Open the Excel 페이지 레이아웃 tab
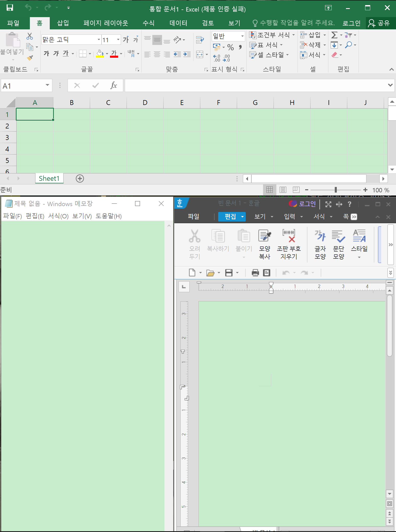 106,23
